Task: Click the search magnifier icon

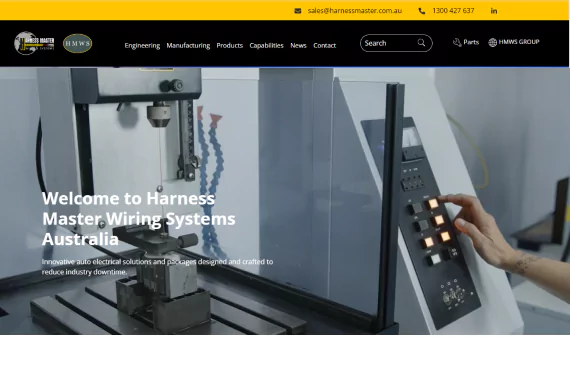Action: [x=421, y=43]
